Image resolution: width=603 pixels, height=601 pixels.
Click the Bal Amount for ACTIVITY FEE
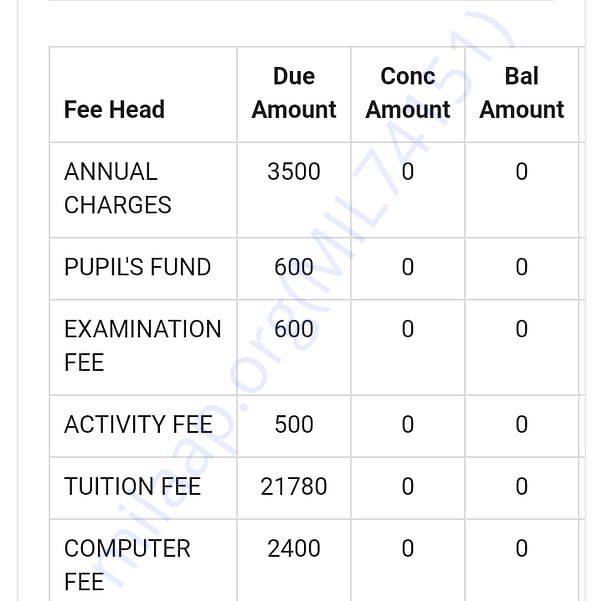point(521,425)
